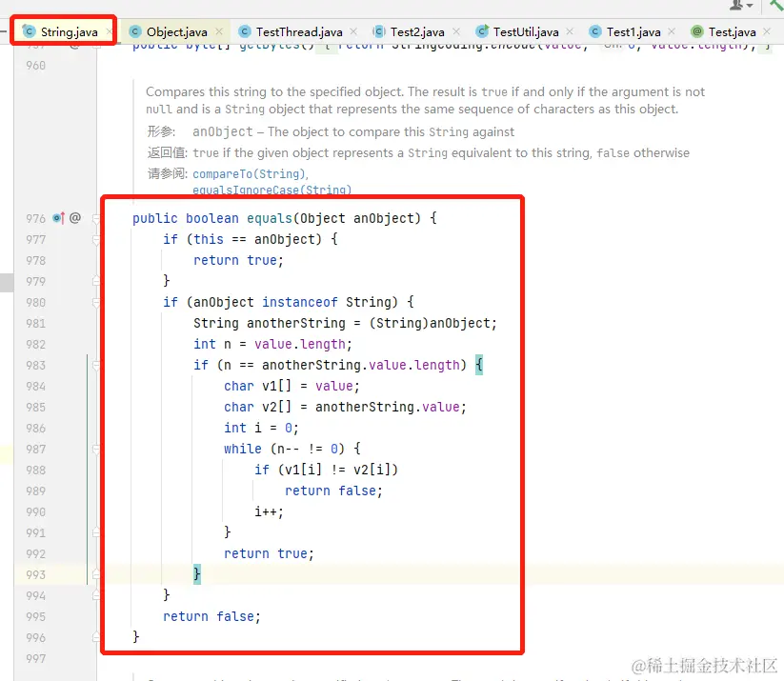Click 'int i = 0;' statement
The image size is (784, 681).
tap(261, 428)
